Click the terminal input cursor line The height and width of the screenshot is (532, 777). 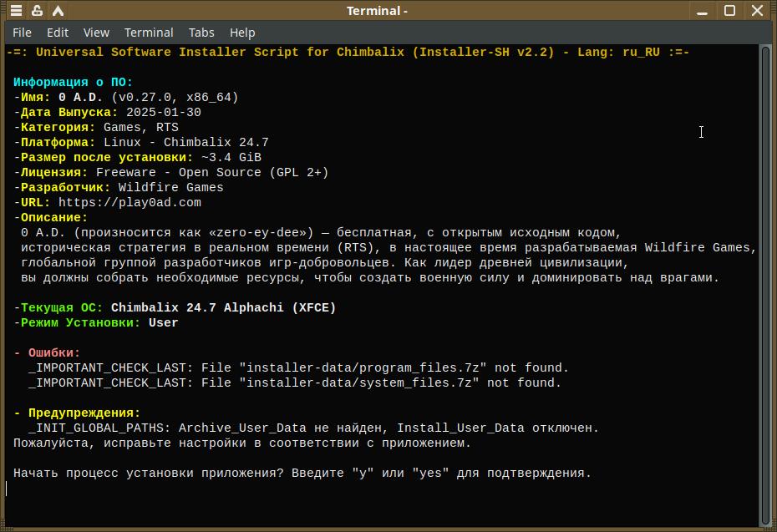[251, 489]
